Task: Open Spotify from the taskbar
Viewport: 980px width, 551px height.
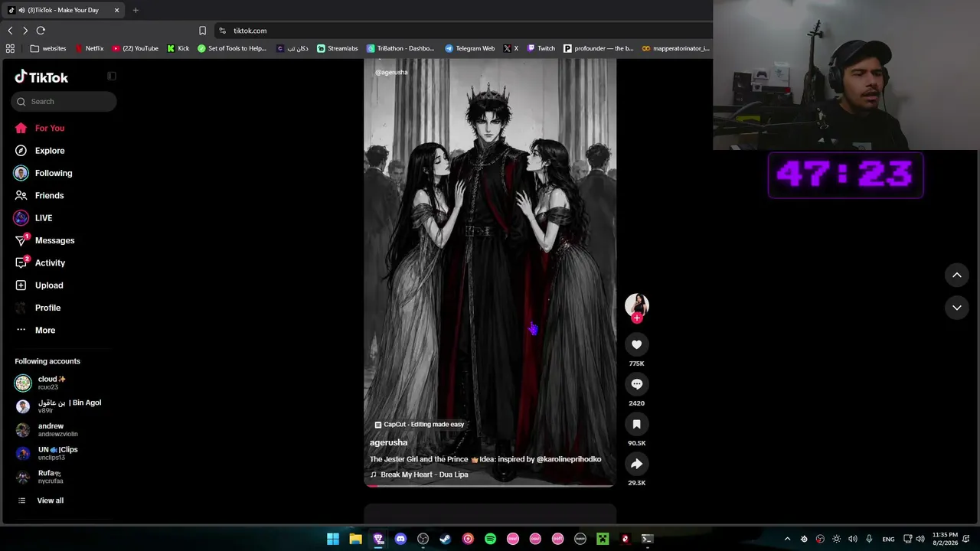Action: tap(490, 539)
